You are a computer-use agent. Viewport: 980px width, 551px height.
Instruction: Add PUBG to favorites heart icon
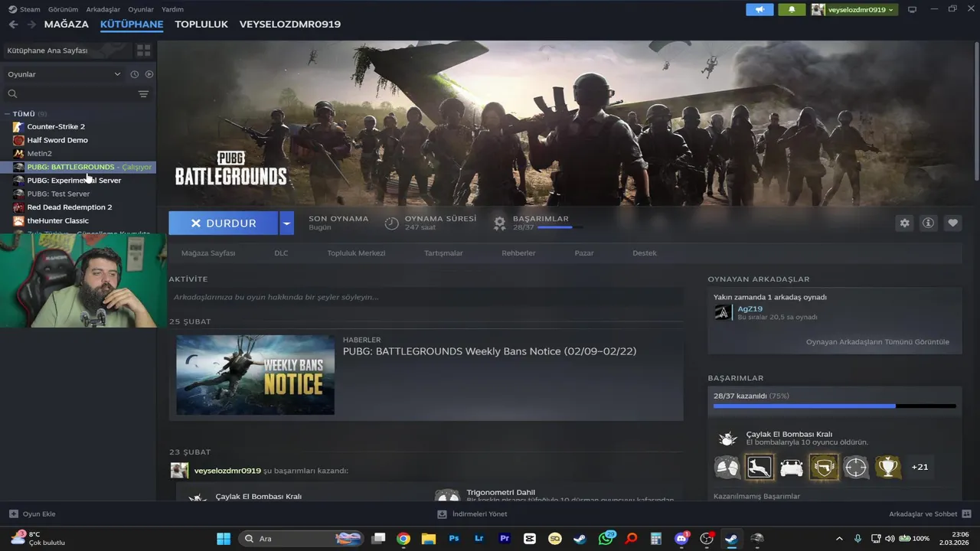tap(952, 223)
